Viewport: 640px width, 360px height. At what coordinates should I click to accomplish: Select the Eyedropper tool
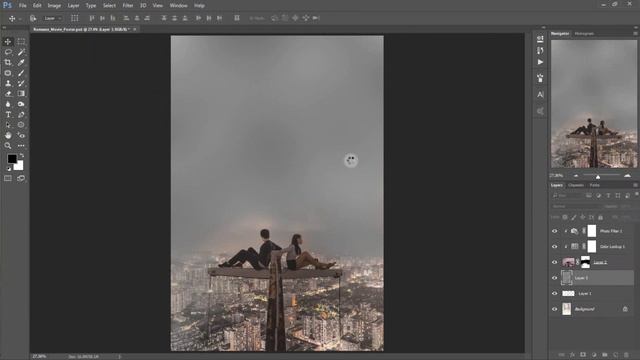click(x=21, y=62)
